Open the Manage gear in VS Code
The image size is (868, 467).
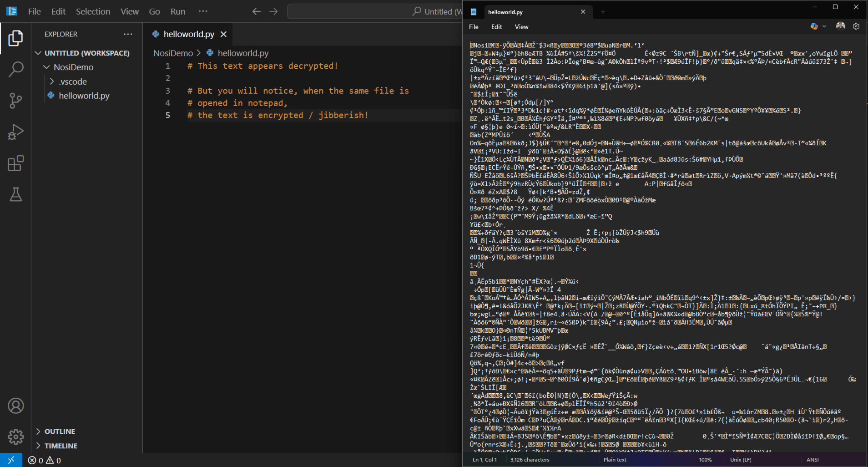[x=15, y=437]
